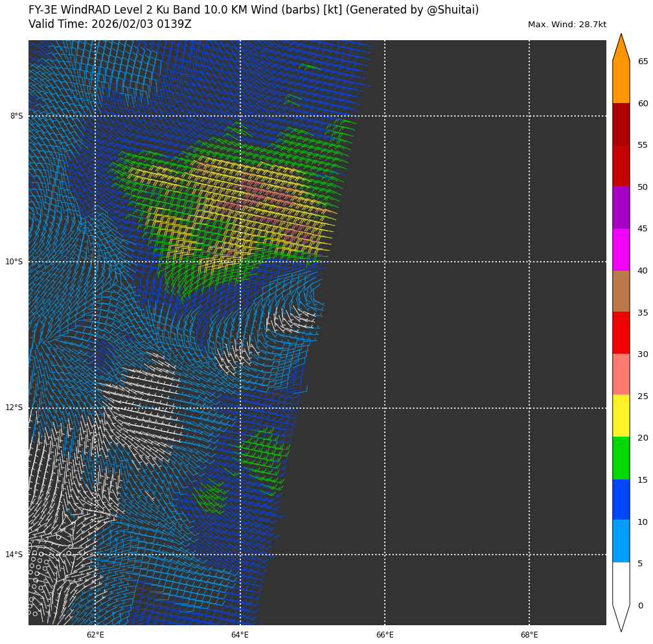Click the orange 60–65 kt colorbar segment
The width and height of the screenshot is (653, 644).
[x=621, y=82]
